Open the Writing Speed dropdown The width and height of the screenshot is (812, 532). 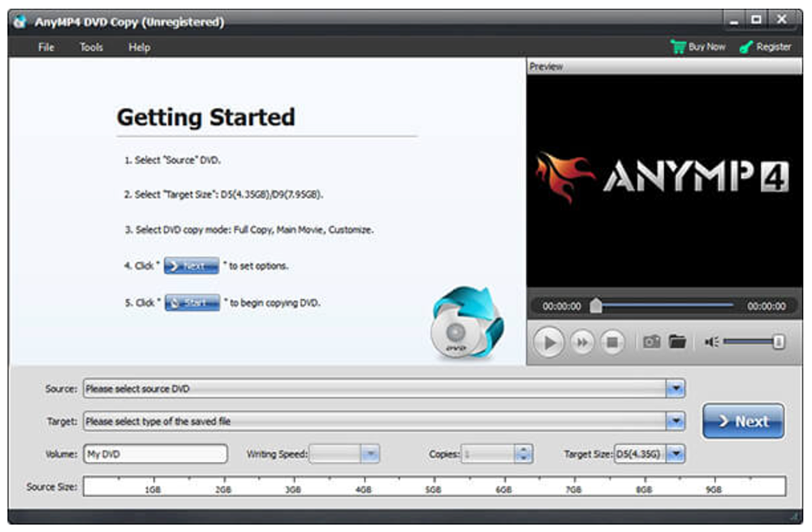click(x=369, y=454)
